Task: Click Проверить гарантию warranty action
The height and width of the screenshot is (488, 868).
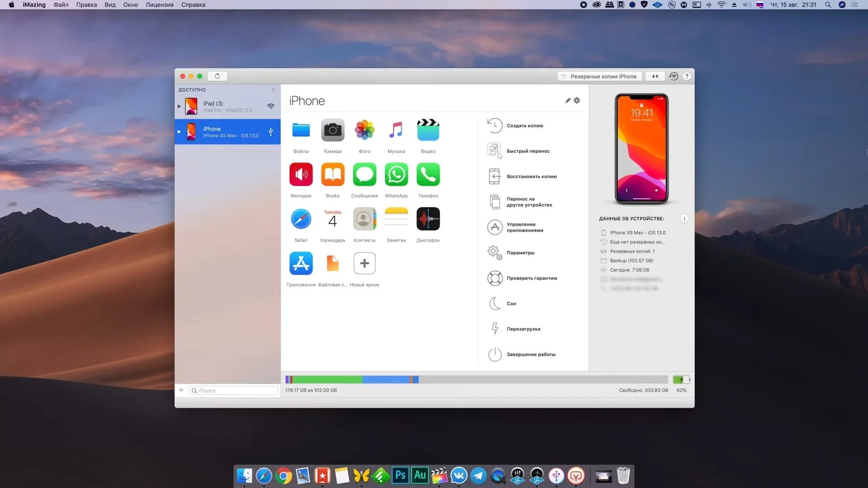Action: [x=532, y=278]
